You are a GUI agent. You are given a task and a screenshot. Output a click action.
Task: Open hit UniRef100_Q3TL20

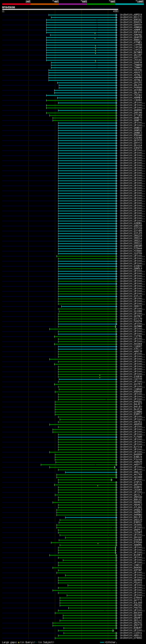tap(131, 296)
